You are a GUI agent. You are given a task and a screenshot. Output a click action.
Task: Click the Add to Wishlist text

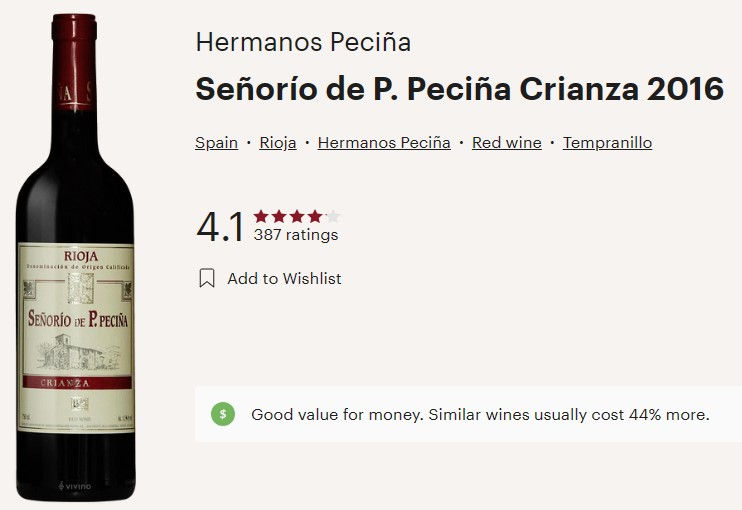point(284,279)
